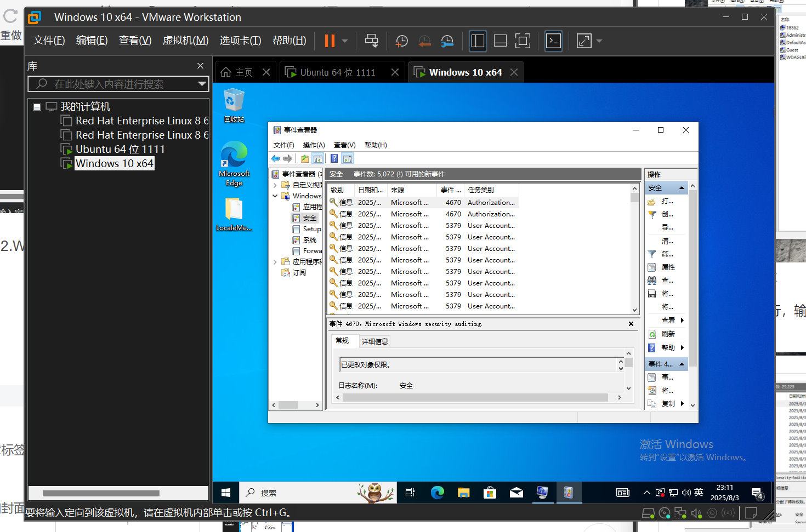The image size is (806, 532).
Task: Open the snapshot manager wrench-clock icon
Action: [x=447, y=41]
